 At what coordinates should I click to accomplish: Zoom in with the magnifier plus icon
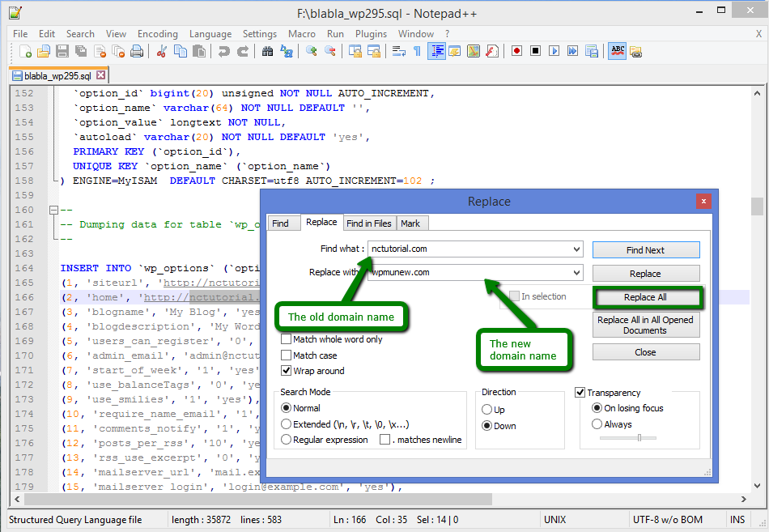311,51
